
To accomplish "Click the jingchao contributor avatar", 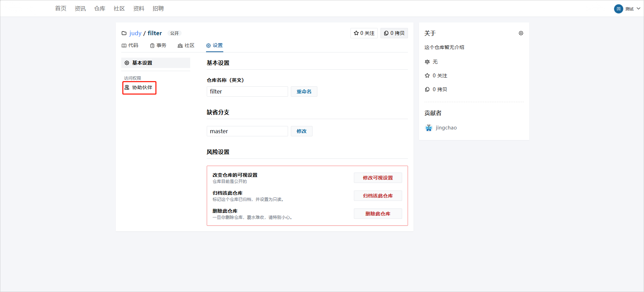I will 429,128.
